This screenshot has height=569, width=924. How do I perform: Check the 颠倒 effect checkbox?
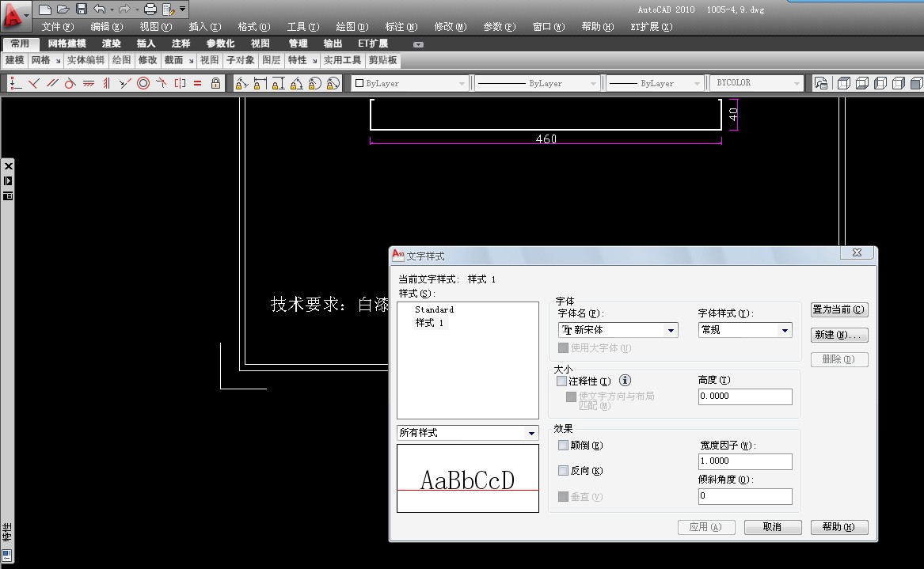click(564, 446)
